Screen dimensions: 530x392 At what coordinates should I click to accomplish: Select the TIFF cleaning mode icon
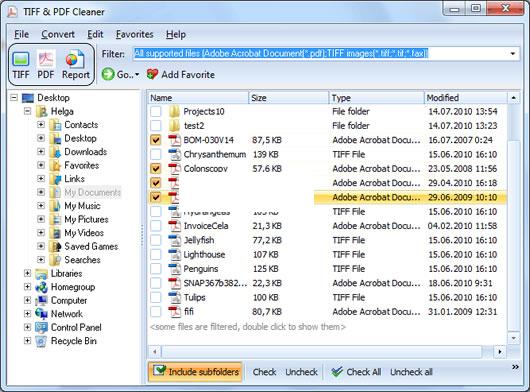(x=21, y=59)
